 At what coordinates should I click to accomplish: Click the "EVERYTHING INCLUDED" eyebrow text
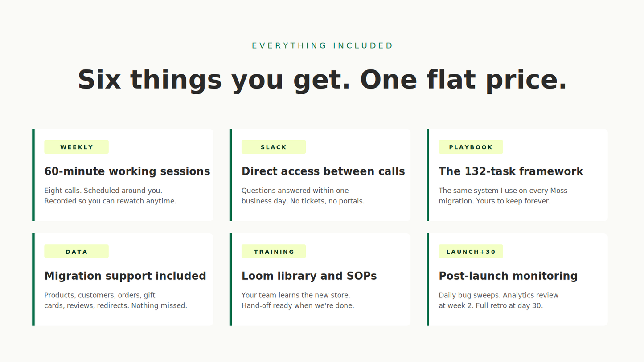tap(322, 45)
